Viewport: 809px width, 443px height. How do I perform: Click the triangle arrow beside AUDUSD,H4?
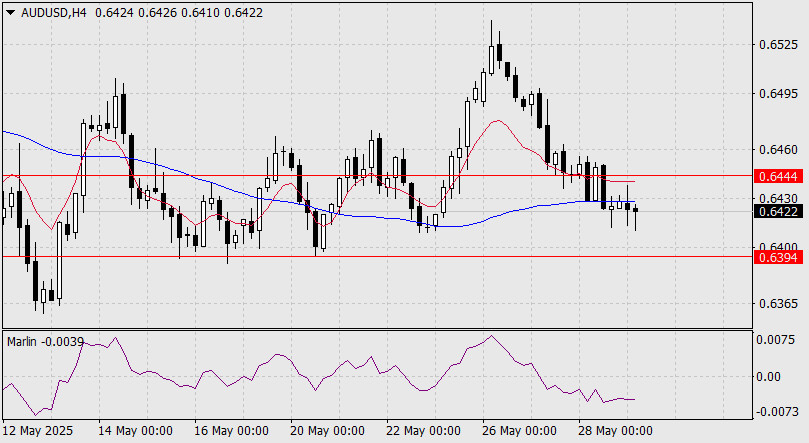[10, 13]
